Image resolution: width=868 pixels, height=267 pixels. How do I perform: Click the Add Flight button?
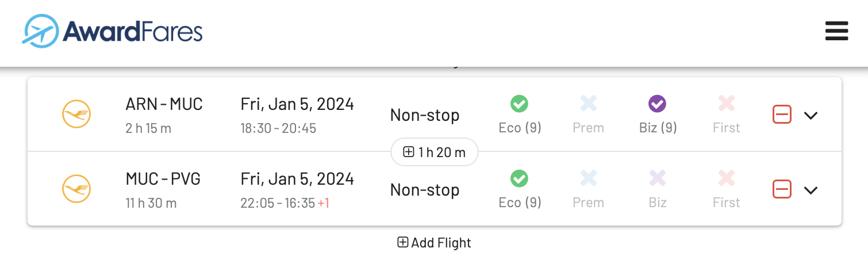point(434,243)
